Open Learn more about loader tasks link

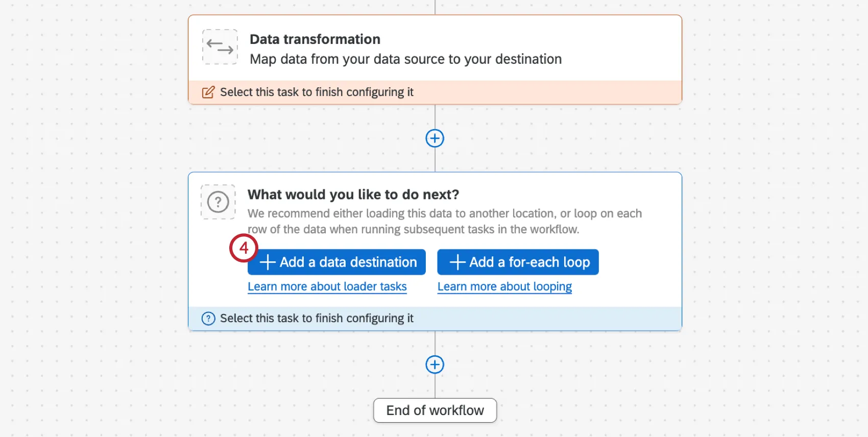[327, 286]
